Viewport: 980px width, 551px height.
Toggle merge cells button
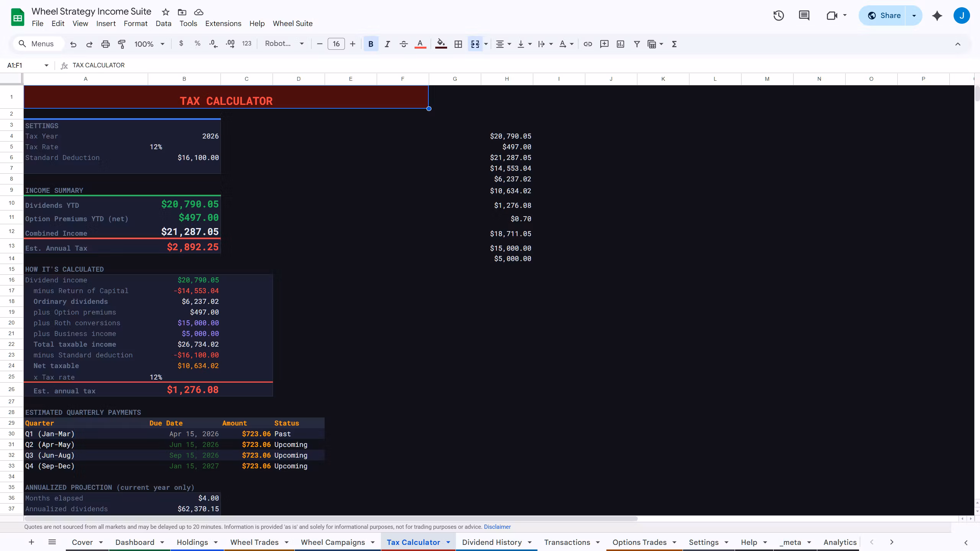[475, 44]
